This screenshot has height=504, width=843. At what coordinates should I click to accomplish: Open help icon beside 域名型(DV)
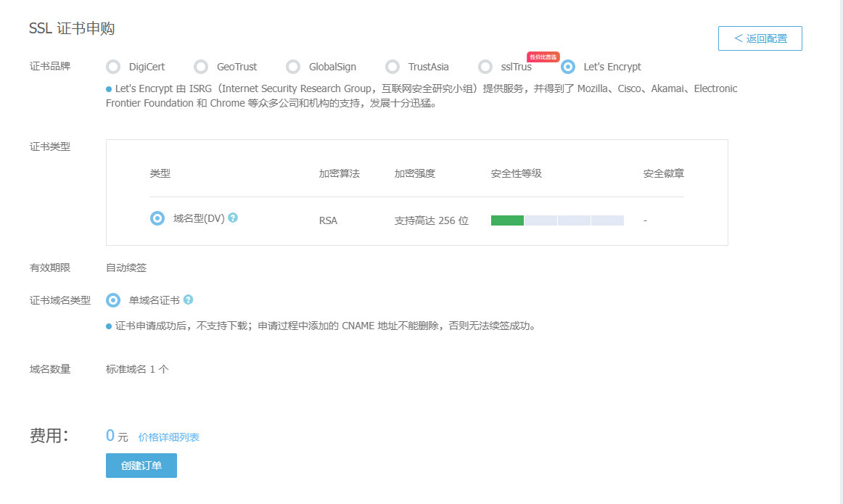(233, 218)
